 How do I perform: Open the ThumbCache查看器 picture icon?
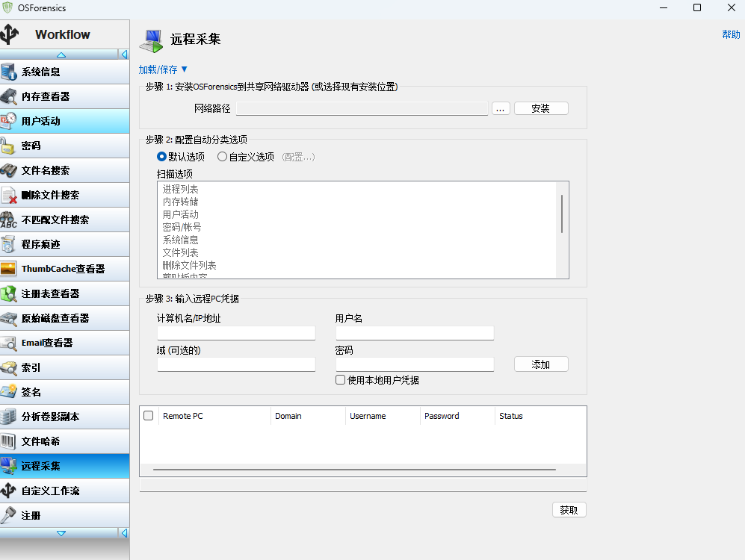pos(8,269)
